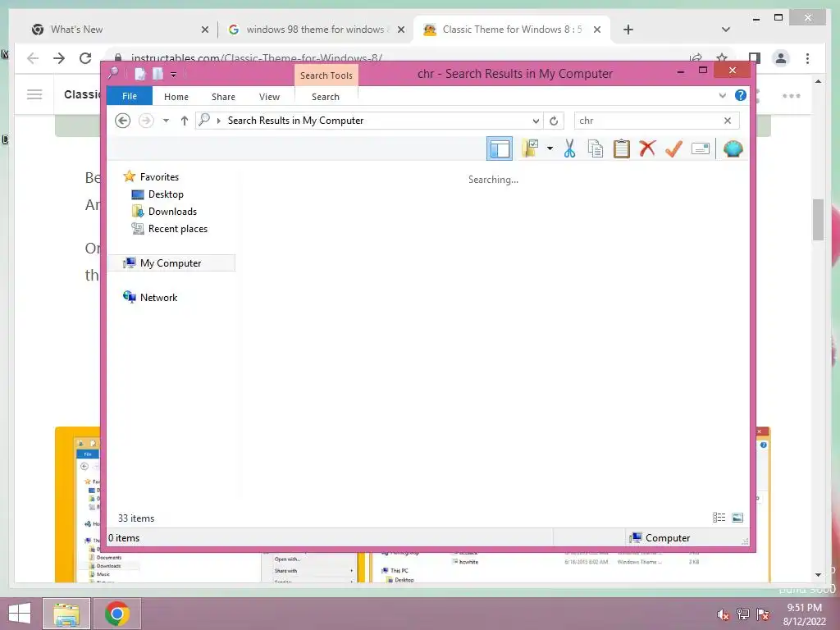
Task: Refresh the search results
Action: 554,121
